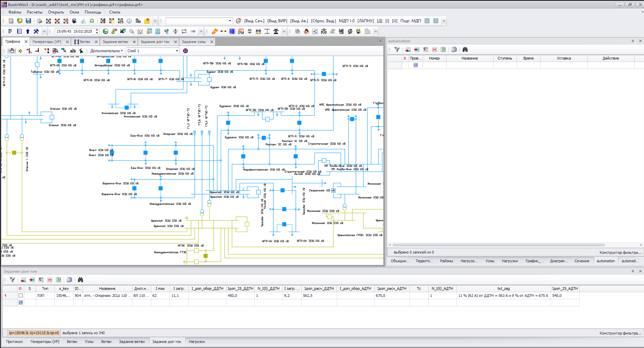Click Конструктор фильтра in automation panel
The height and width of the screenshot is (348, 644).
click(x=620, y=252)
